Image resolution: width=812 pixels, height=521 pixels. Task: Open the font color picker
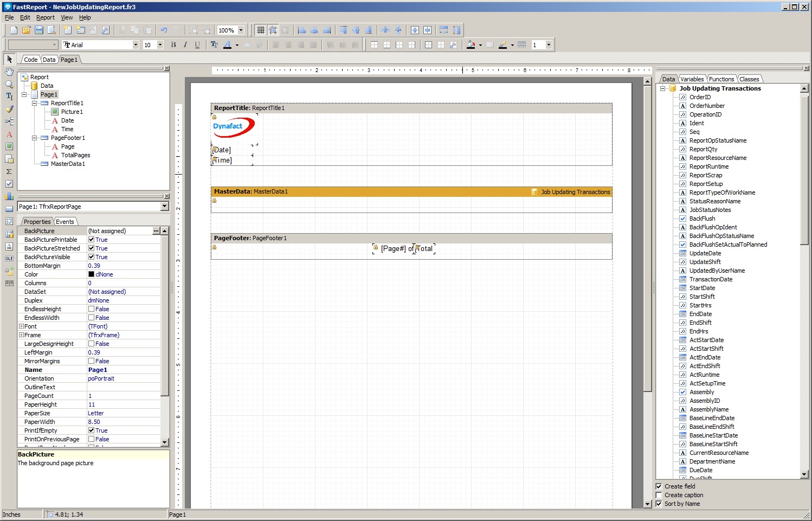click(x=228, y=45)
